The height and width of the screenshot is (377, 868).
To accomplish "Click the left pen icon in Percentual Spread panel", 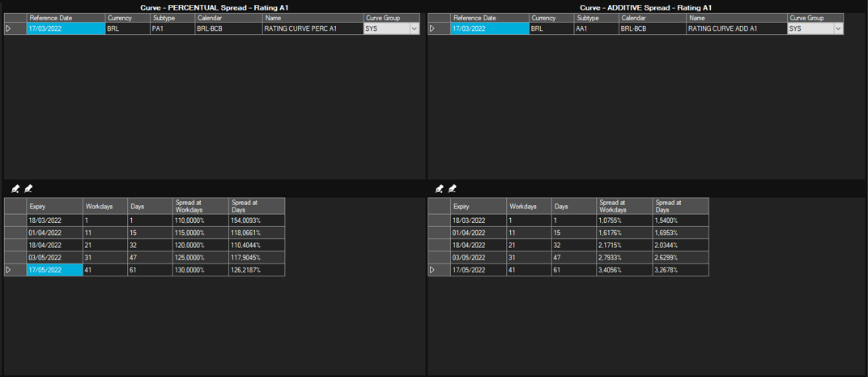I will point(15,189).
